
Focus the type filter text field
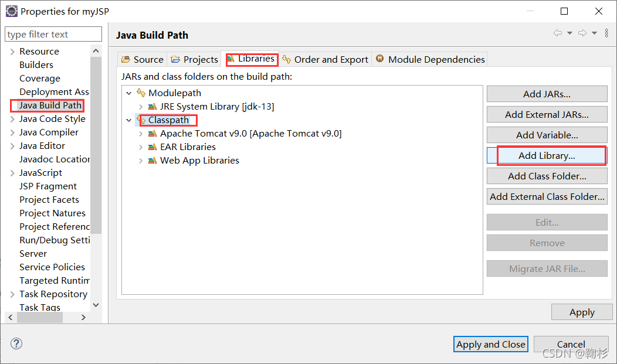click(x=53, y=34)
